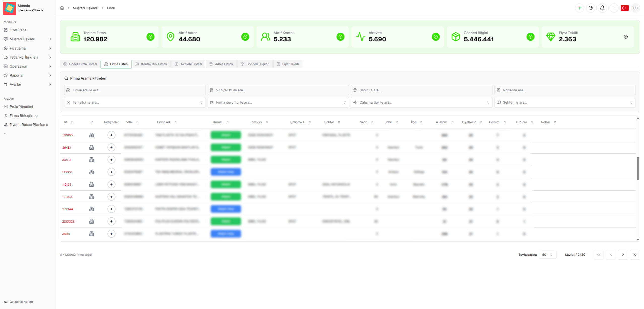644x309 pixels.
Task: Open company ID 119493 link
Action: (67, 197)
